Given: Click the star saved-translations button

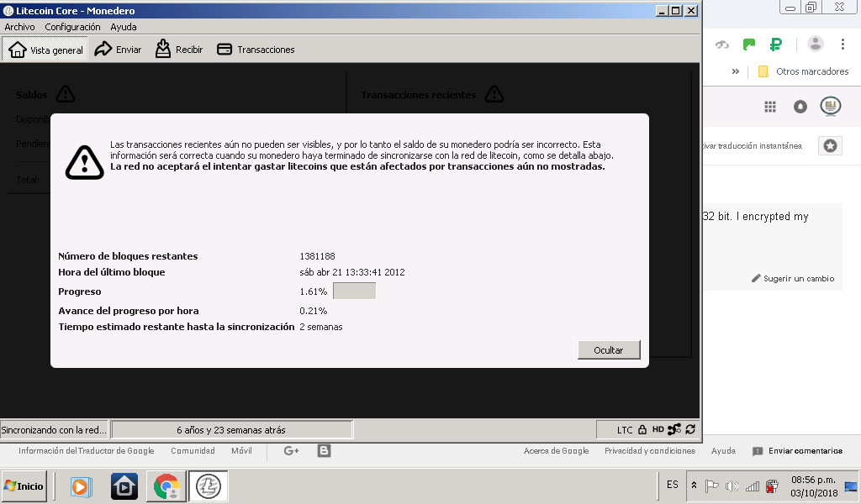Looking at the screenshot, I should pos(830,146).
